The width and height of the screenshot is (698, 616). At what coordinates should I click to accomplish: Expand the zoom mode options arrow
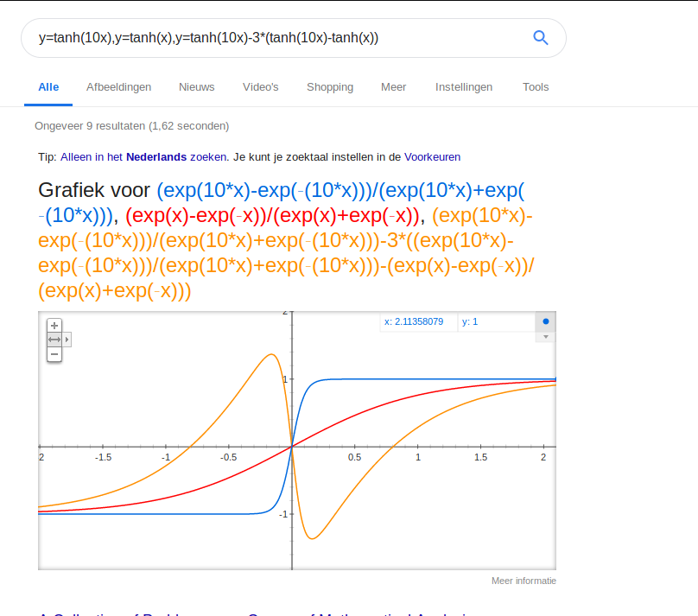[x=67, y=340]
